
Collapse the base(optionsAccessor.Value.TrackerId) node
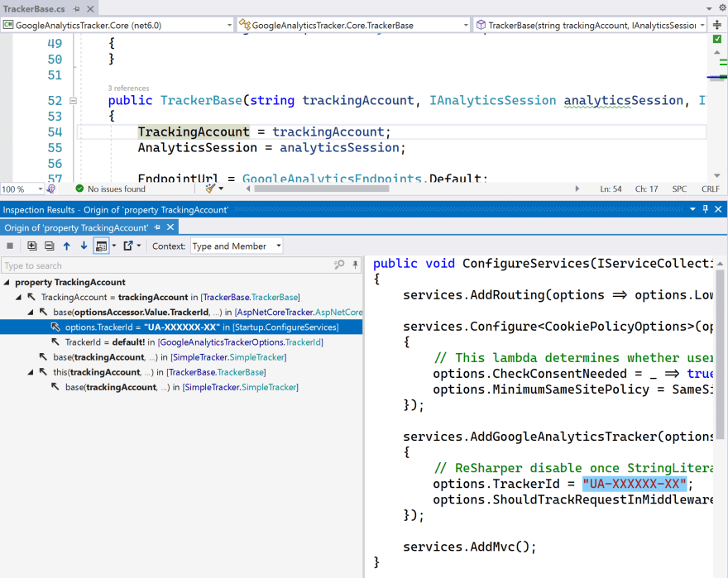(x=31, y=312)
